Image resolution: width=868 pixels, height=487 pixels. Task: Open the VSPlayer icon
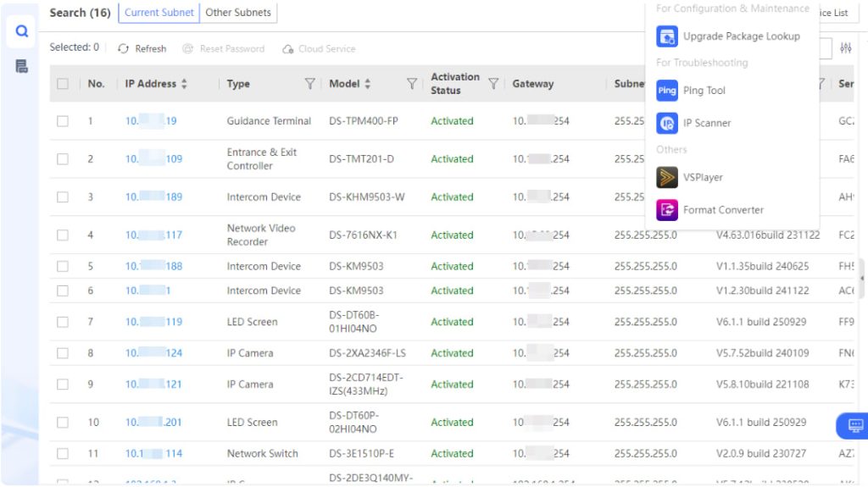tap(666, 178)
